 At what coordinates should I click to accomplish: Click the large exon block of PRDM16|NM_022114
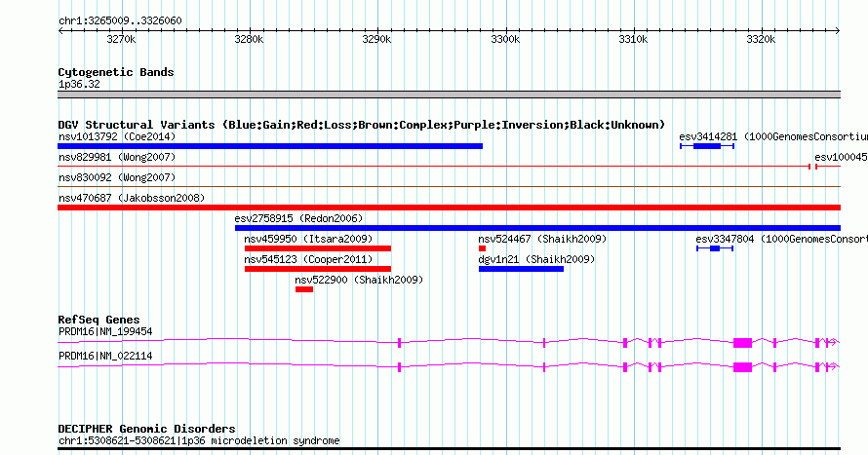click(743, 367)
